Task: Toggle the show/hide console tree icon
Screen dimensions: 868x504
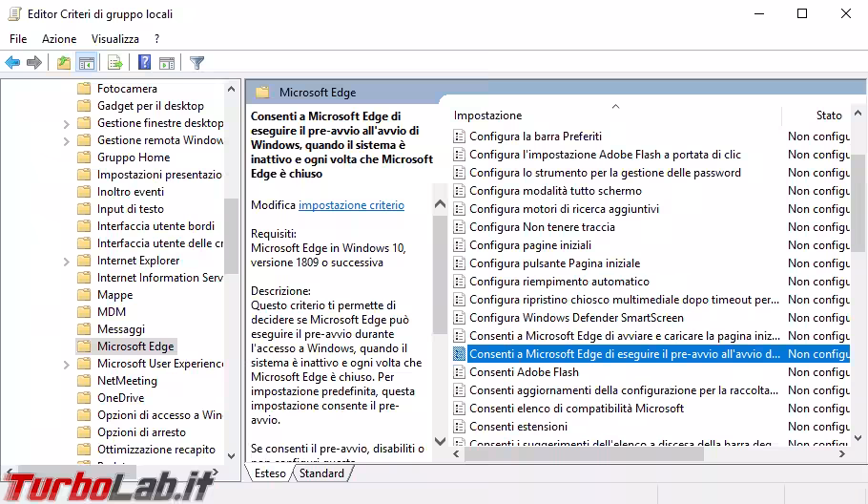Action: pos(86,63)
